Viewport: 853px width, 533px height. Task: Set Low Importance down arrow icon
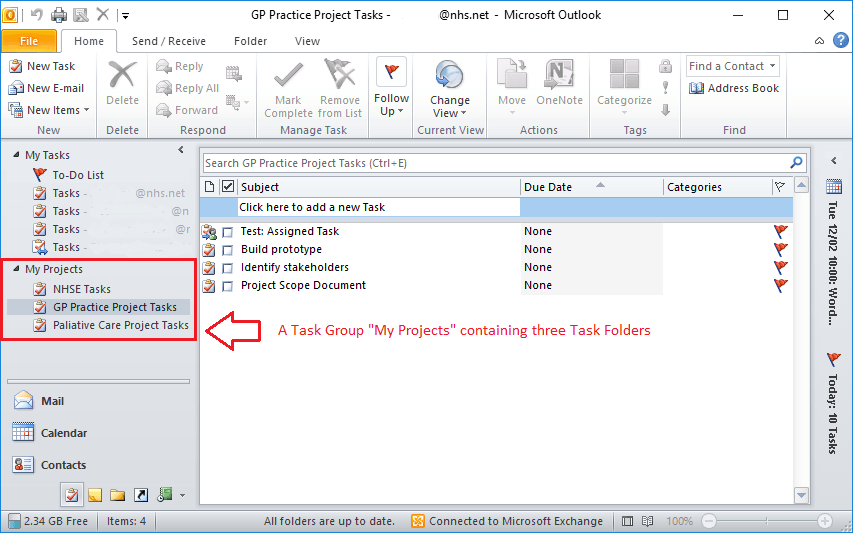pyautogui.click(x=665, y=110)
